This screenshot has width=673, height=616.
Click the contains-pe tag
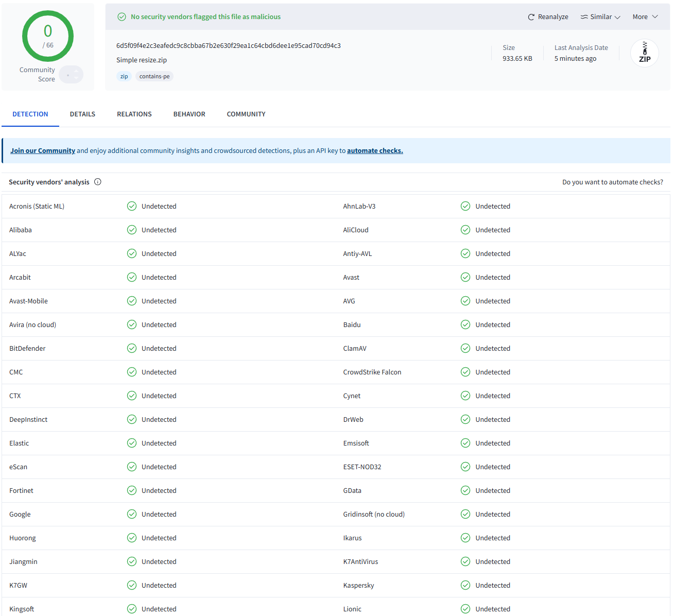click(x=154, y=76)
